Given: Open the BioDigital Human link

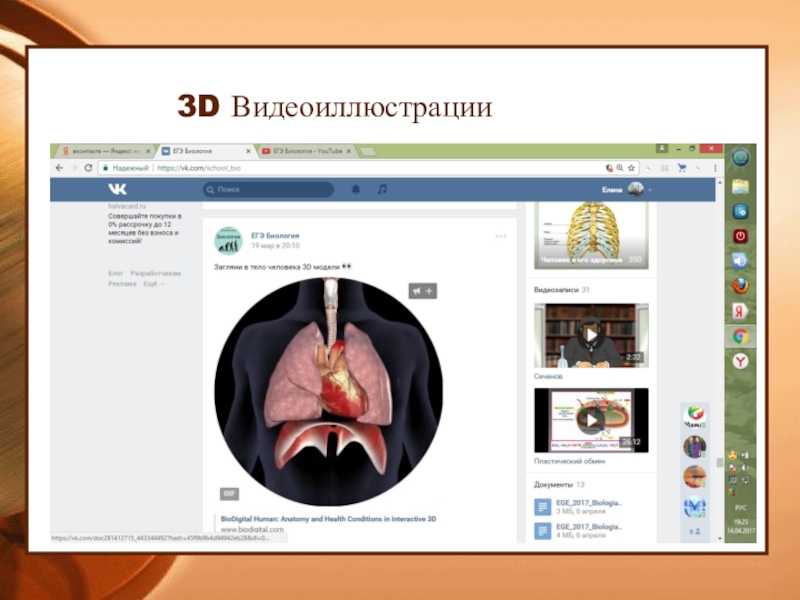Looking at the screenshot, I should [328, 520].
